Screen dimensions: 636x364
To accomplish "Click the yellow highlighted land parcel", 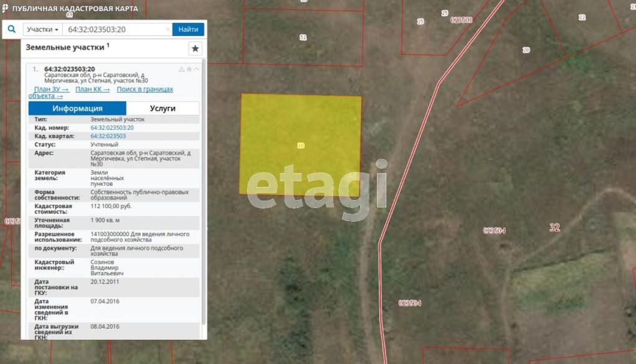I will [x=301, y=145].
